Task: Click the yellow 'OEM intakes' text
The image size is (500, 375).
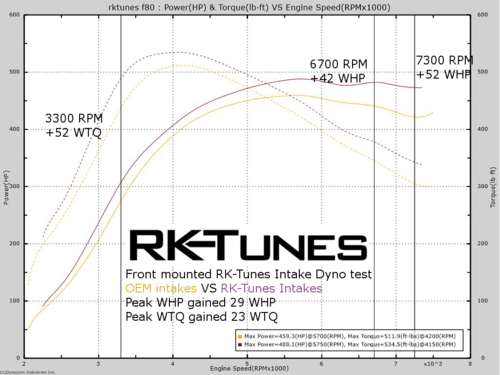Action: point(161,288)
